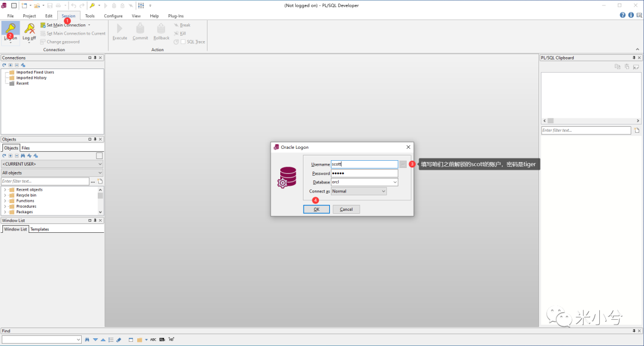Click the Log off key icon
The image size is (644, 346).
click(29, 28)
